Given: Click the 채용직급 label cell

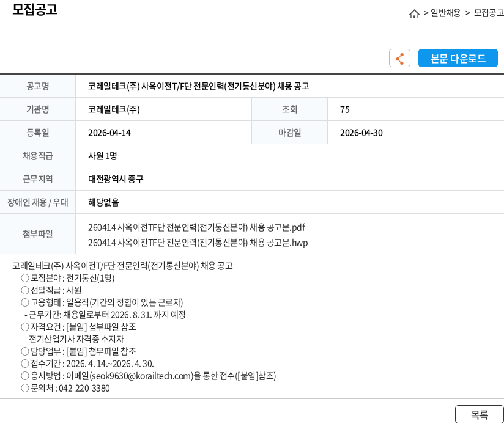Looking at the screenshot, I should click(x=37, y=156).
